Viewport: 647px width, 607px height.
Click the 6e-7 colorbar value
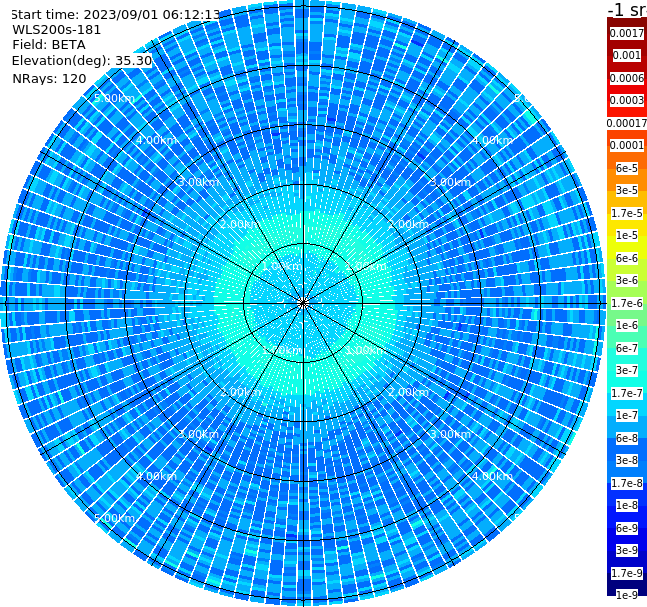click(627, 348)
